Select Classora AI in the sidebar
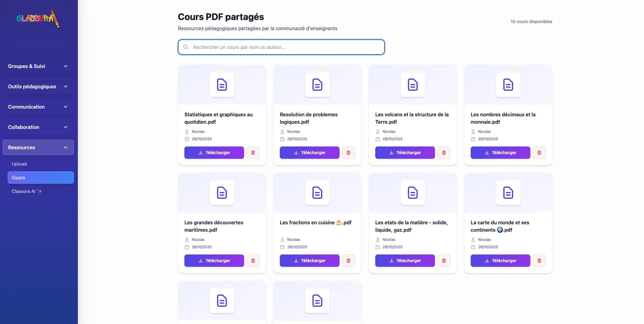This screenshot has width=644, height=324. pos(27,191)
